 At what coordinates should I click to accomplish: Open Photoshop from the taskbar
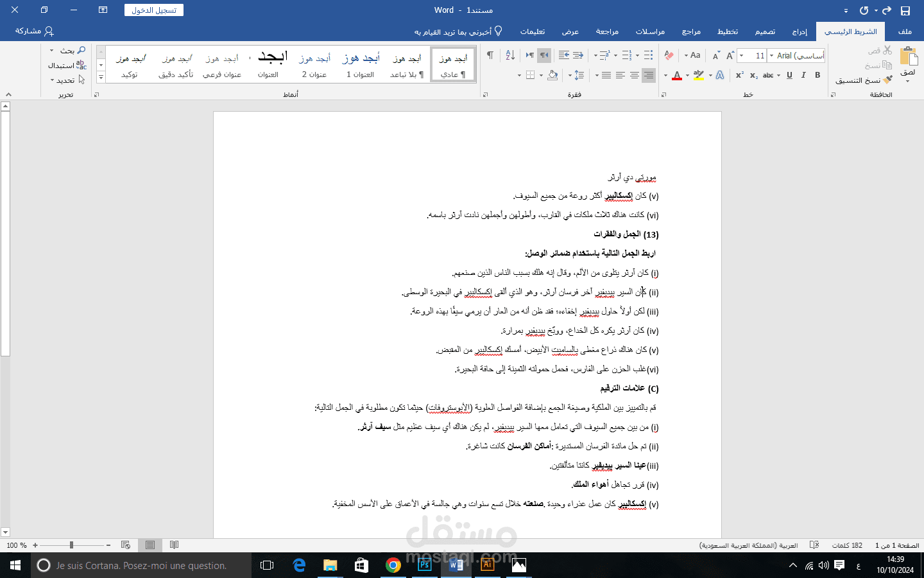click(425, 565)
